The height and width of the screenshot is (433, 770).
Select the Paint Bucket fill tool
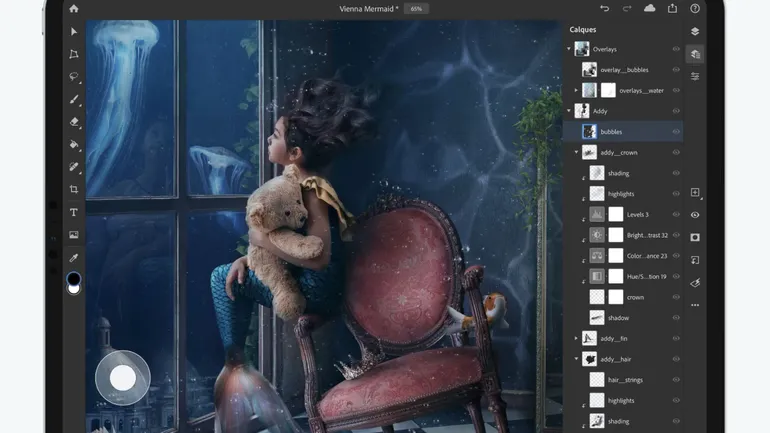(x=74, y=144)
